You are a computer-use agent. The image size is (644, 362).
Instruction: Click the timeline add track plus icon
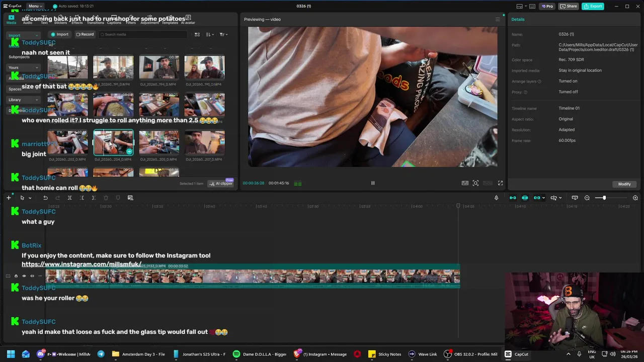coord(9,198)
